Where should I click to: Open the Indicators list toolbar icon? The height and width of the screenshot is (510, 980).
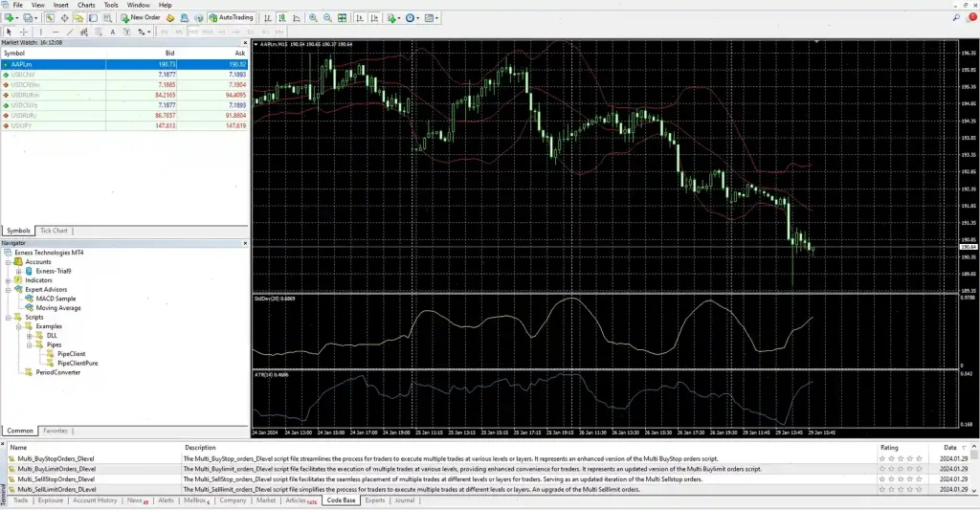coord(390,17)
